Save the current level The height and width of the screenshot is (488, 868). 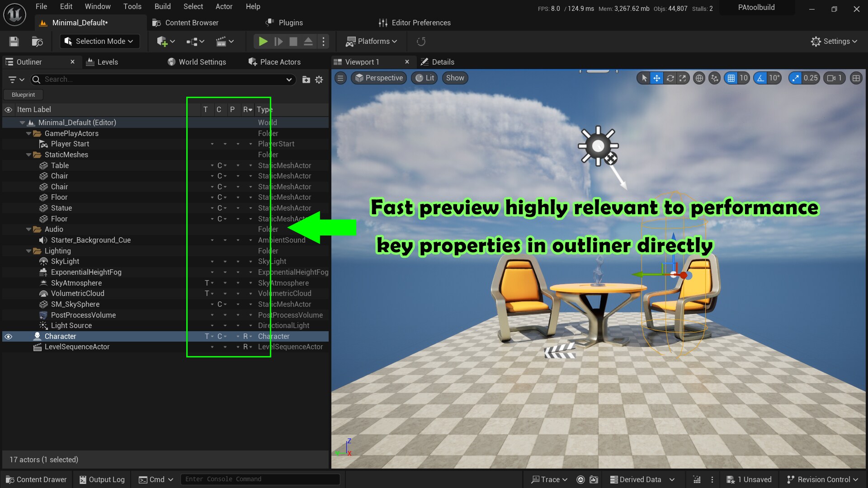click(x=14, y=41)
